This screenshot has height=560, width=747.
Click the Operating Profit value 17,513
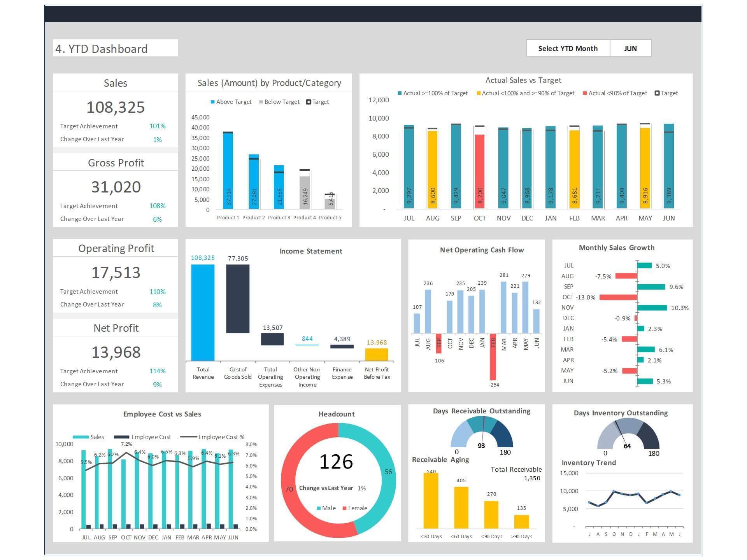pyautogui.click(x=116, y=272)
